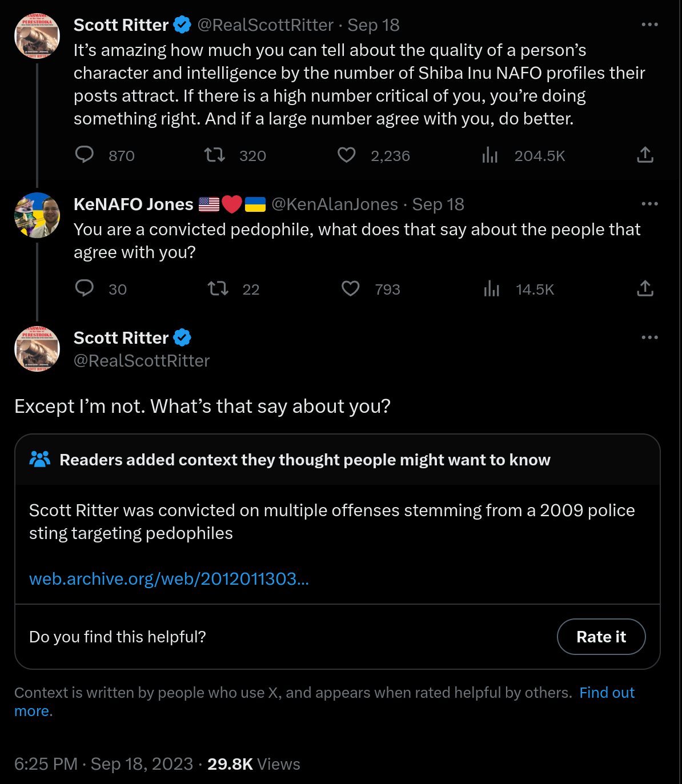The width and height of the screenshot is (682, 784).
Task: Retweet Scott Ritter's Shiba Inu post
Action: (x=215, y=155)
